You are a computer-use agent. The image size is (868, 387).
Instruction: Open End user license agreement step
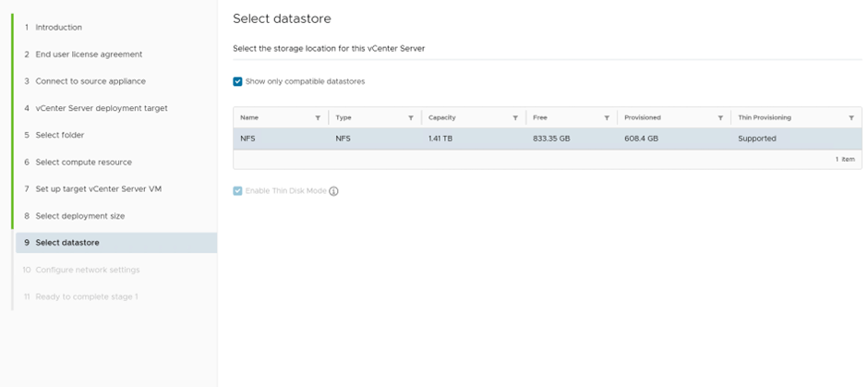tap(89, 54)
